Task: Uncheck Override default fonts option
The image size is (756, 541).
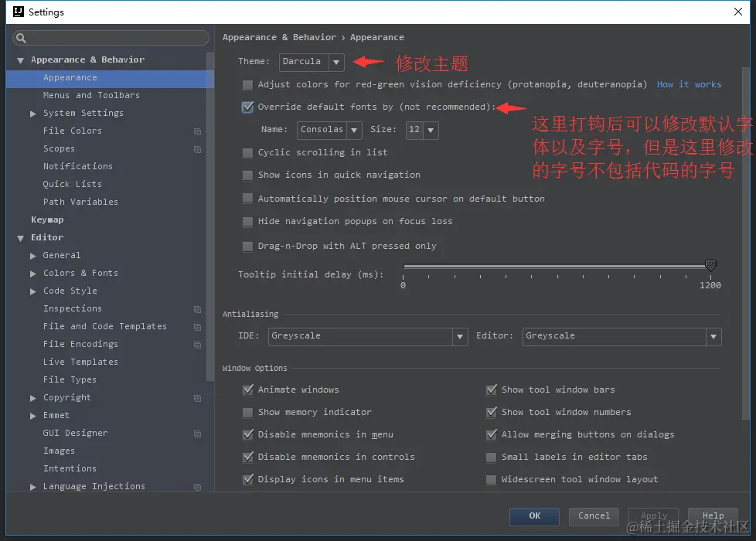Action: pyautogui.click(x=247, y=107)
